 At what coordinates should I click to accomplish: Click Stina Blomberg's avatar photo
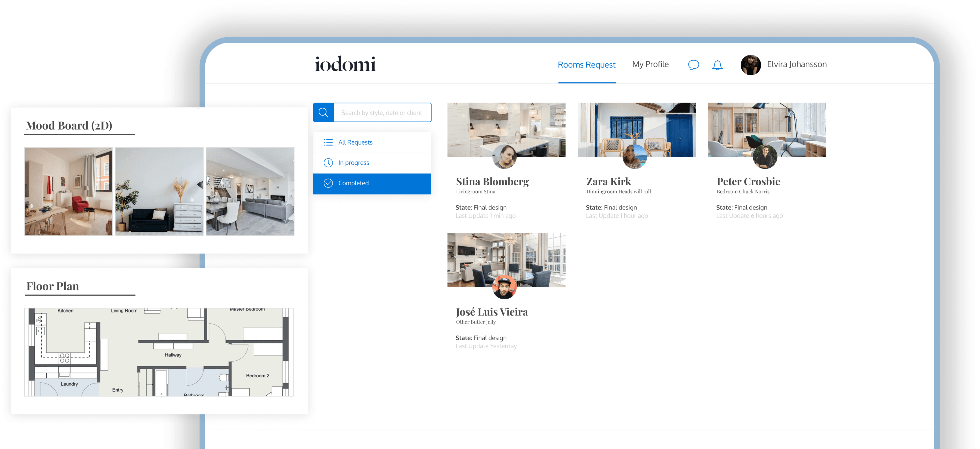click(504, 157)
